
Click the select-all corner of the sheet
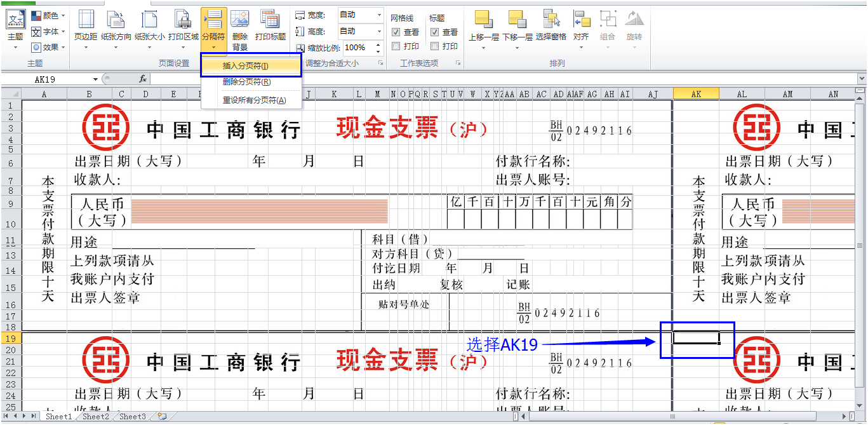[11, 94]
